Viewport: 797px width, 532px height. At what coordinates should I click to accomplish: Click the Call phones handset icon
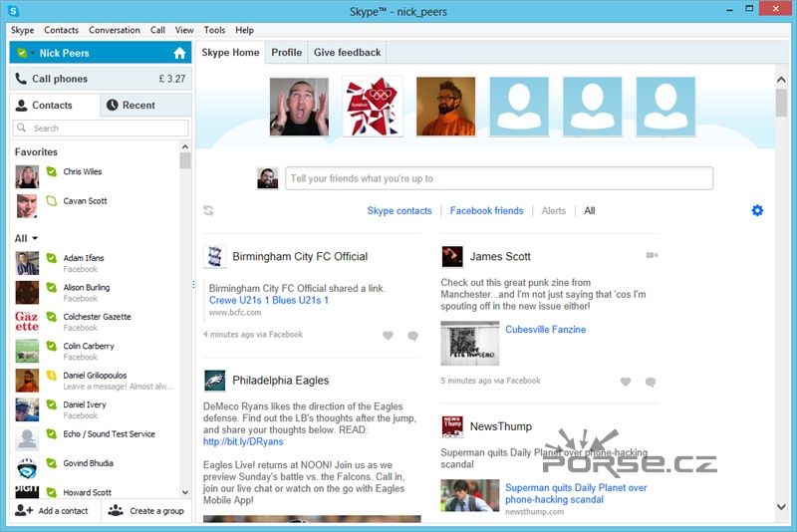21,79
